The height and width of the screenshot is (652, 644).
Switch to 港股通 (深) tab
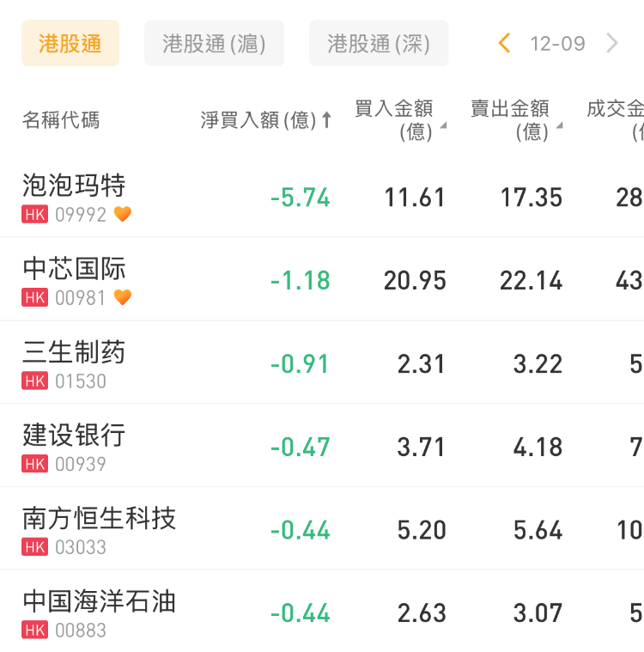(379, 44)
